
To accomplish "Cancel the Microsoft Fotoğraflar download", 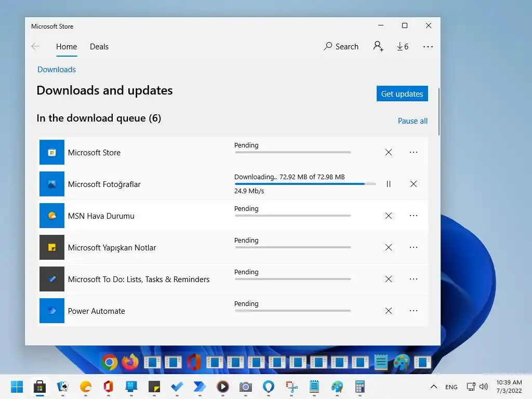I will point(413,184).
